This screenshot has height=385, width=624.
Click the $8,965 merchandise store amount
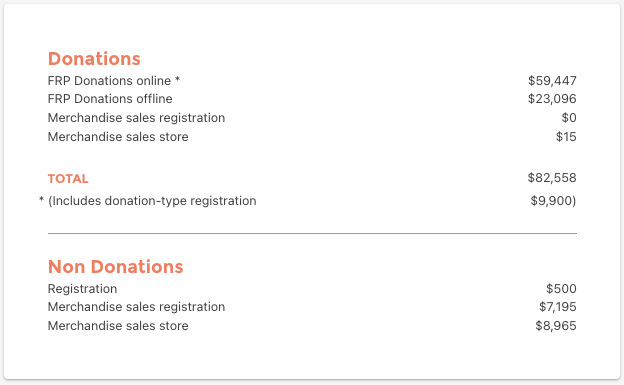(x=556, y=326)
